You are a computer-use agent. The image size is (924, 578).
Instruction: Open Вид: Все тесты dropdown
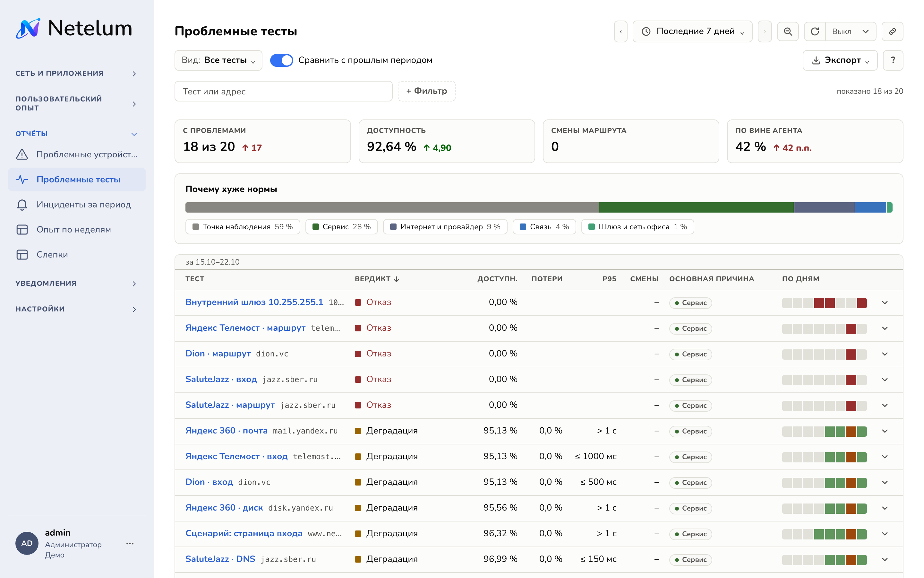(x=218, y=60)
